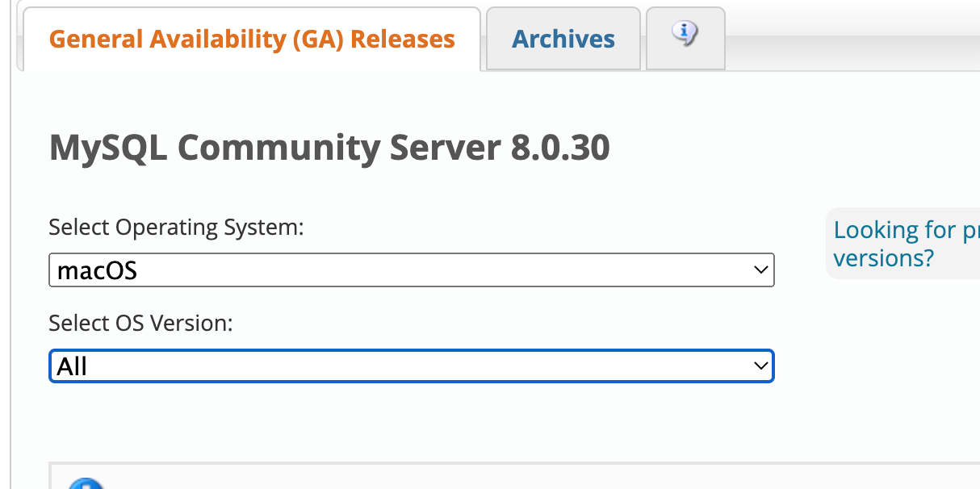The width and height of the screenshot is (980, 489).
Task: Open the Select OS Version dropdown showing All
Action: tap(412, 366)
